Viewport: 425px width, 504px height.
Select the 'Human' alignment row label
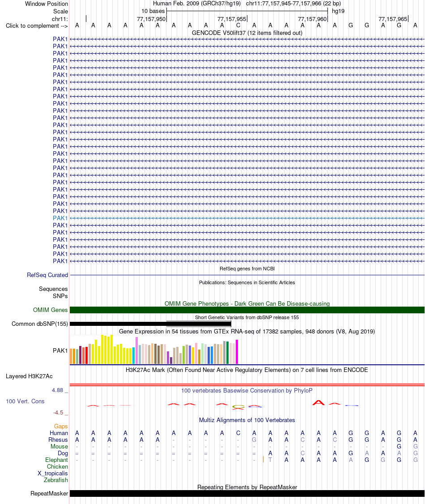coord(59,433)
